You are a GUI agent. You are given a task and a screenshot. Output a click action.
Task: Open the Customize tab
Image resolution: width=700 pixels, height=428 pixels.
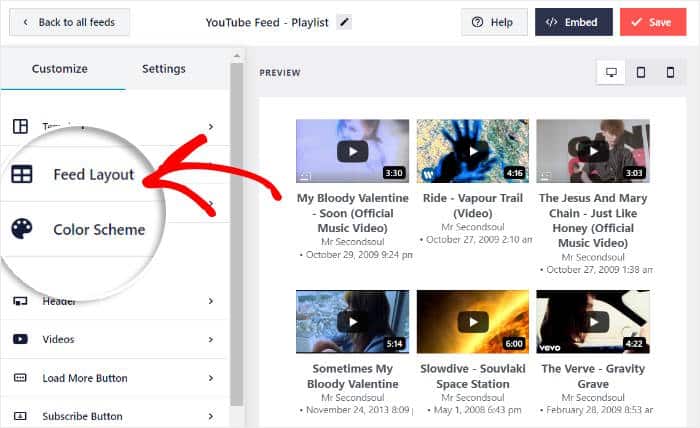tap(60, 69)
